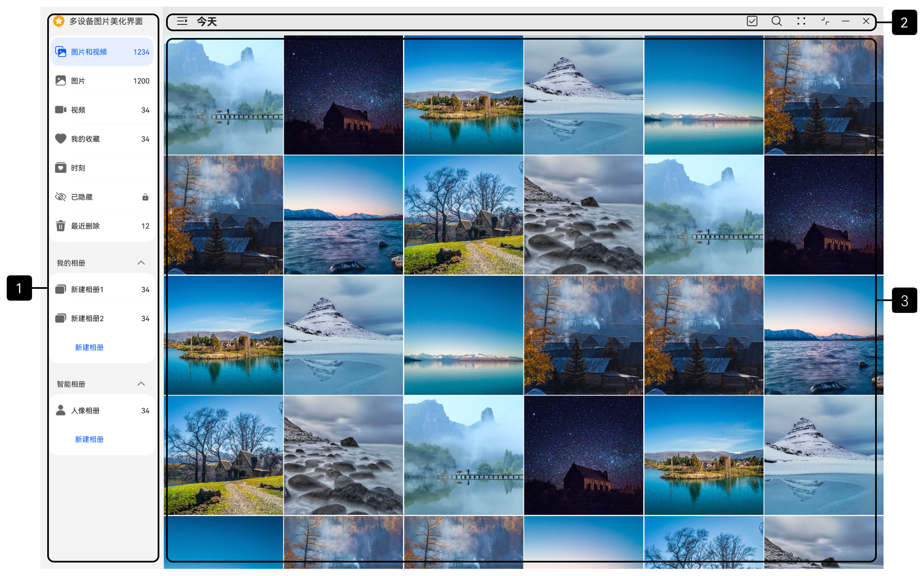Collapse the 我的相册 section chevron
924x576 pixels.
(141, 263)
